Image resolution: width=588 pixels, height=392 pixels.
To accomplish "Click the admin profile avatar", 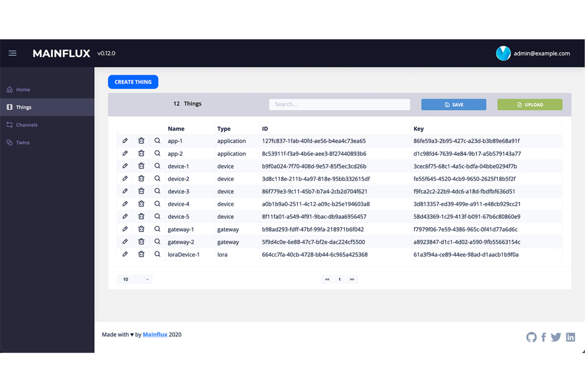I will [503, 53].
